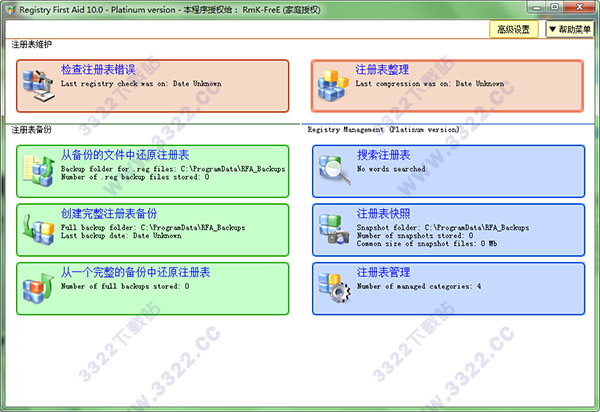Click 'Last backup date: Date Unknown' text
Viewport: 600px width, 412px height.
[x=121, y=235]
